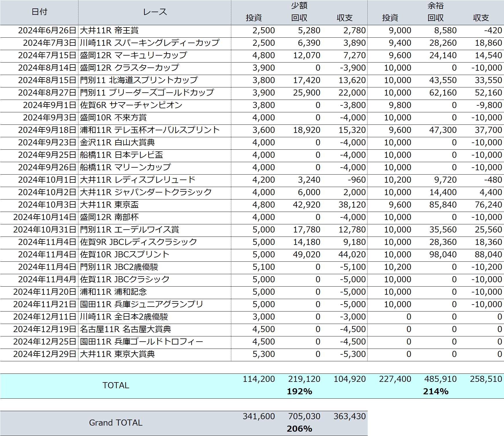This screenshot has height=436, width=504.
Task: Click the value 12,070
Action: point(307,55)
